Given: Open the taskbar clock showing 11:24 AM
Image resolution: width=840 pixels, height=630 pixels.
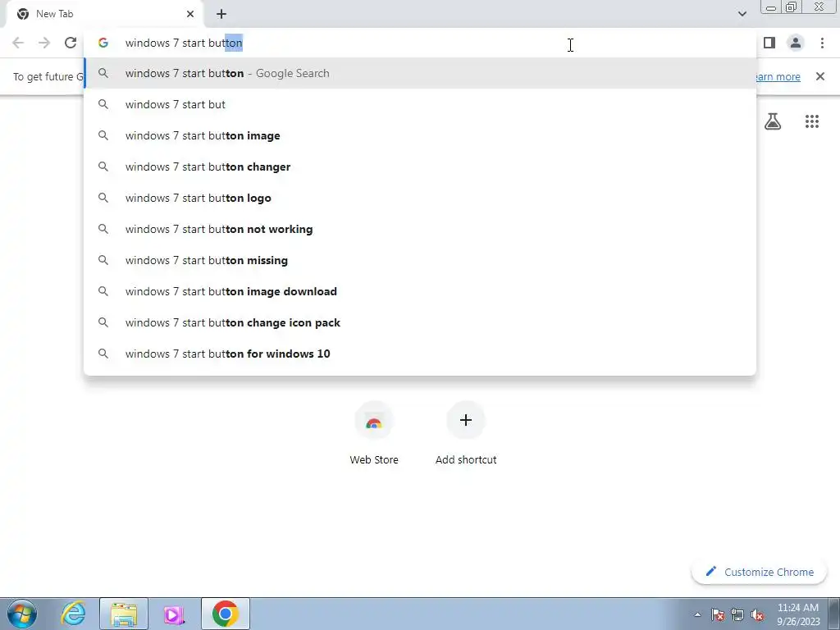Looking at the screenshot, I should click(798, 614).
